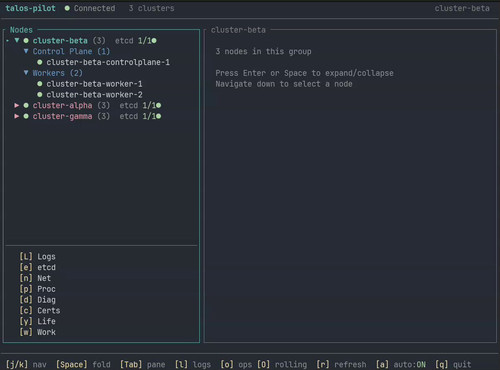Open the [p] Proc view
500x370 pixels.
point(37,289)
